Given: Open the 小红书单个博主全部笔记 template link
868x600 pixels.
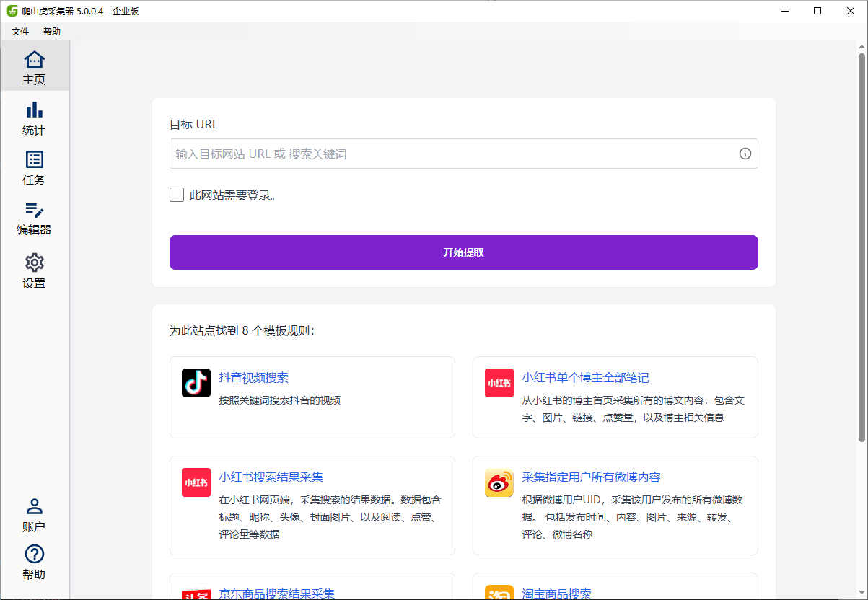Looking at the screenshot, I should point(586,378).
